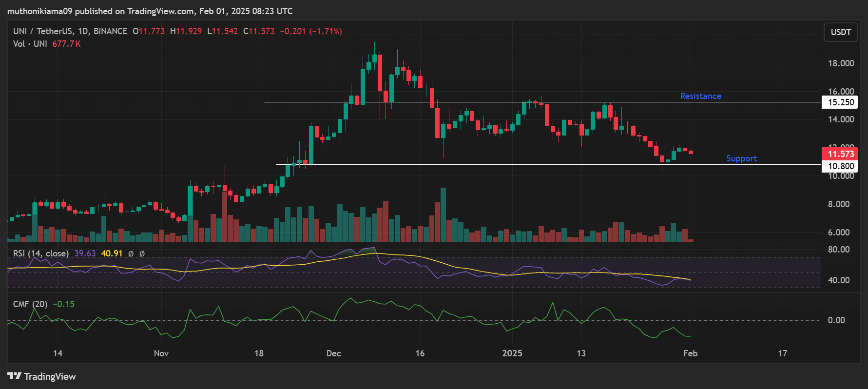The image size is (868, 389).
Task: Select the RSI (14, close) indicator legend
Action: pyautogui.click(x=40, y=253)
